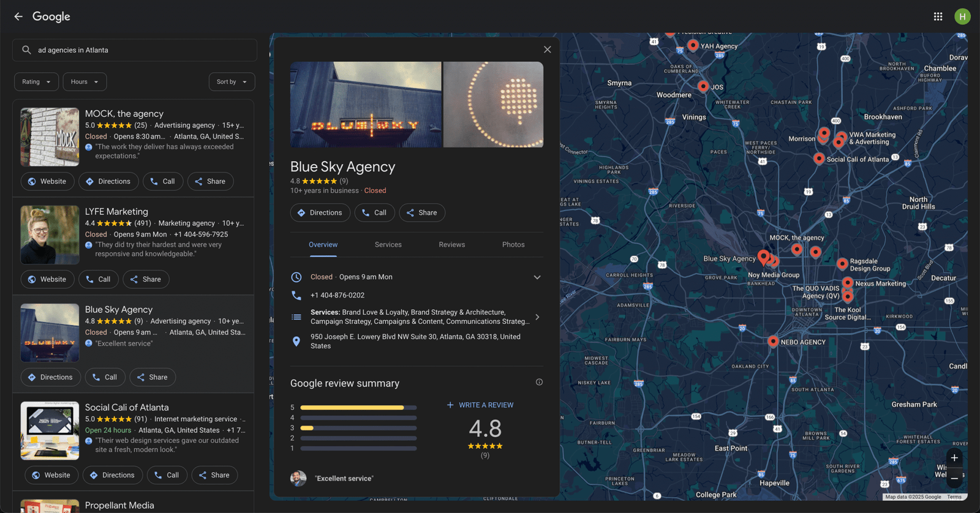980x513 pixels.
Task: Select the Ragsdale Design Group map pin
Action: click(842, 264)
